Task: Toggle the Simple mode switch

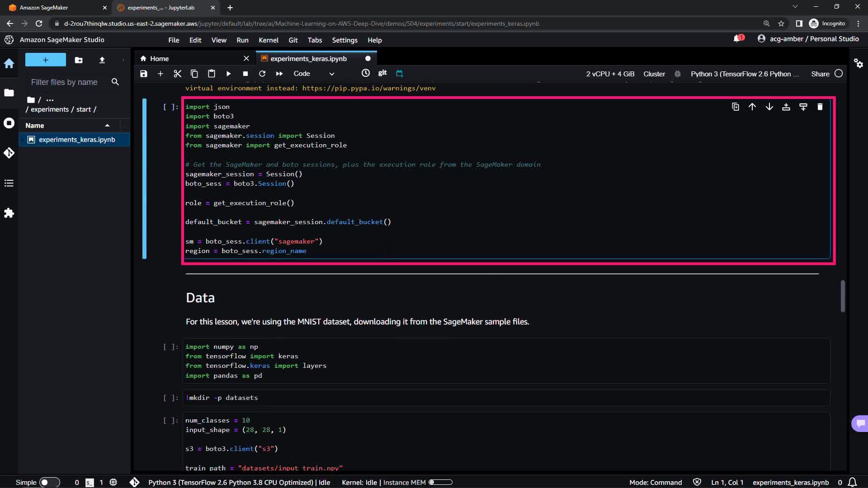Action: point(49,482)
